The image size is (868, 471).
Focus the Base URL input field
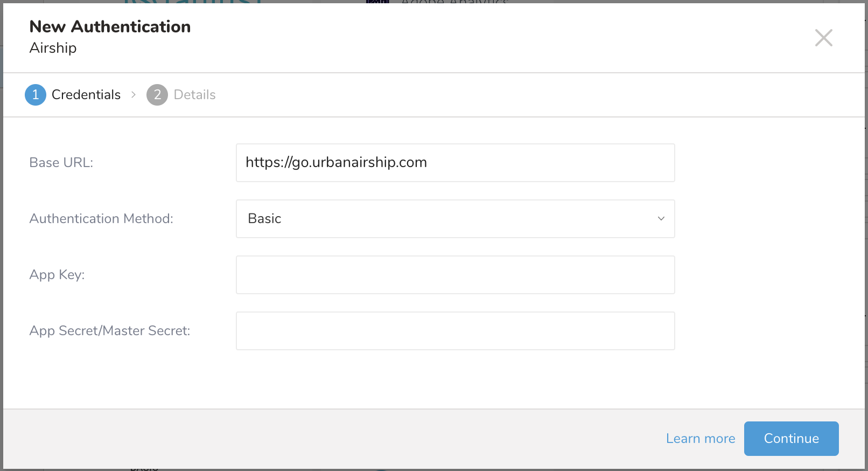[x=455, y=163]
